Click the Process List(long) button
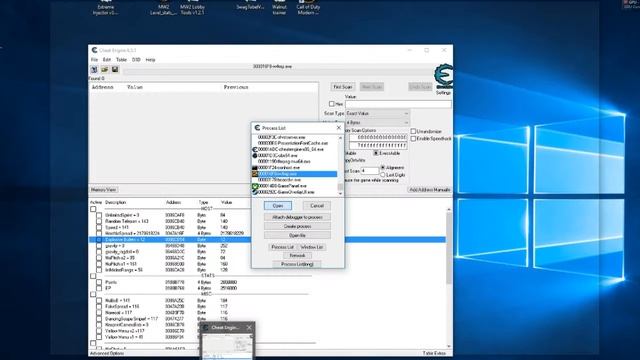 (x=297, y=264)
